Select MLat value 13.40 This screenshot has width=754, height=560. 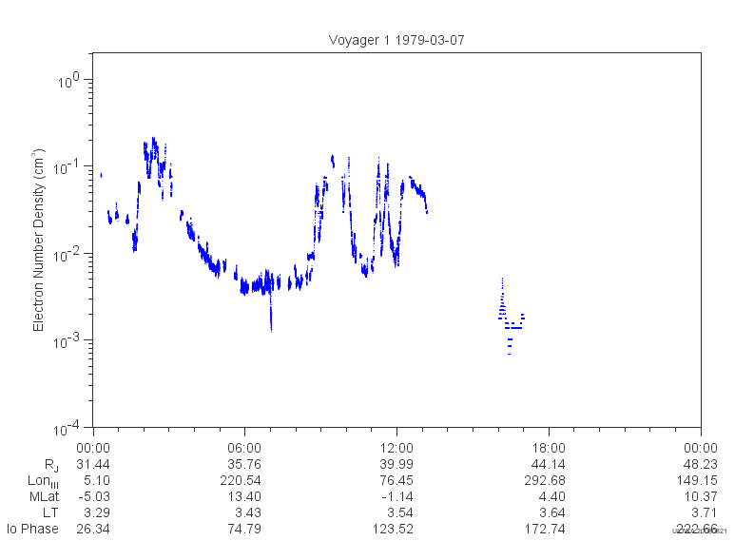(244, 496)
